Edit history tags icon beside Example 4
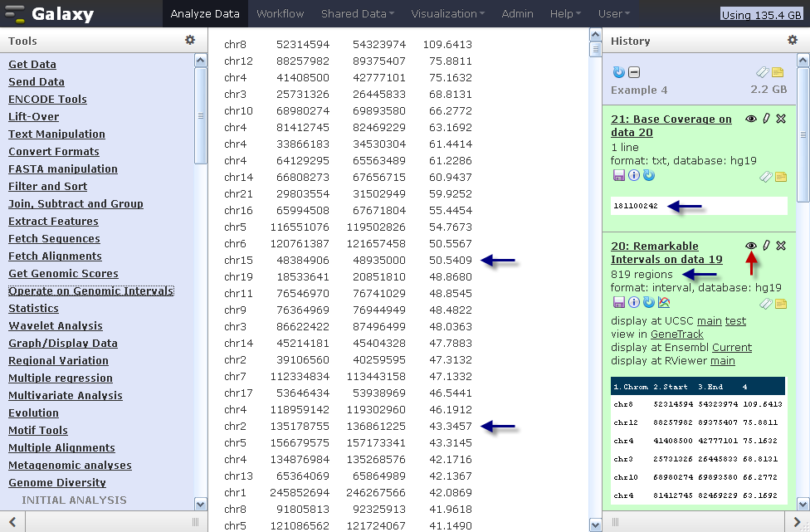The height and width of the screenshot is (532, 810). pyautogui.click(x=763, y=72)
